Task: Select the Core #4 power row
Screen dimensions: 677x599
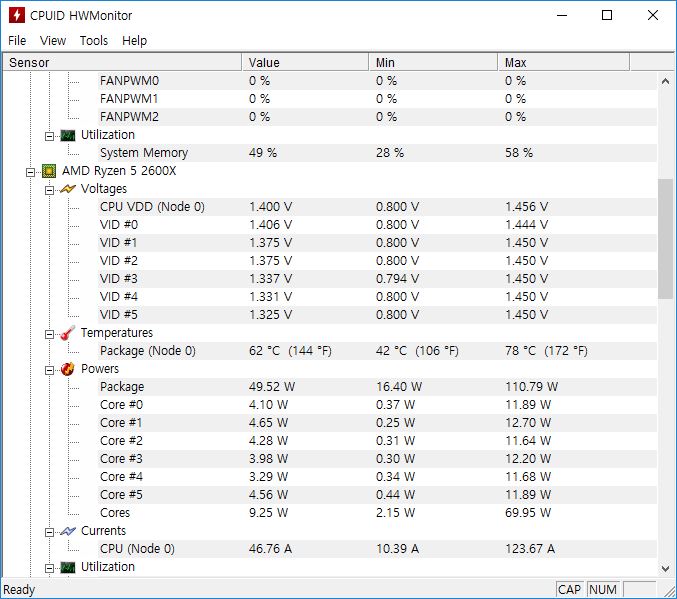Action: tap(378, 477)
